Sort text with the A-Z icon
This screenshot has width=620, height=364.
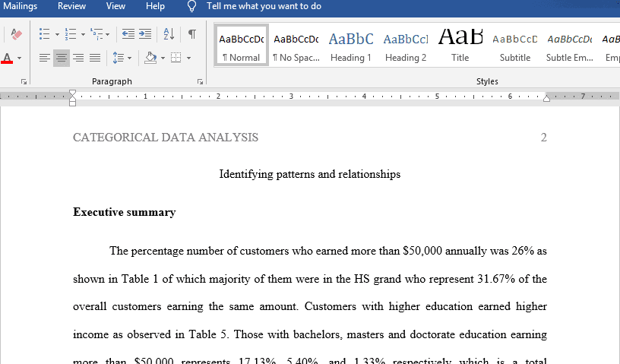click(x=169, y=34)
